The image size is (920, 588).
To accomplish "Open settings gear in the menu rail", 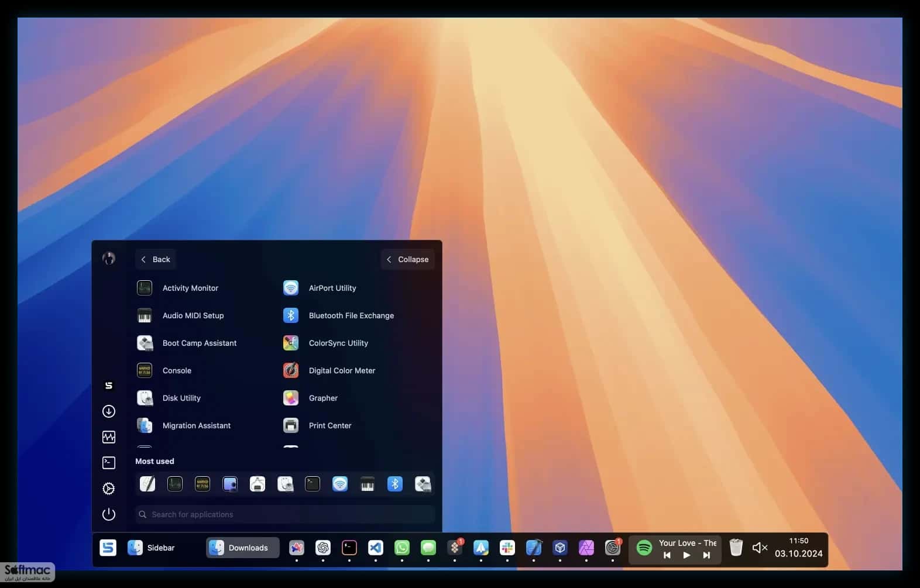I will pos(109,489).
